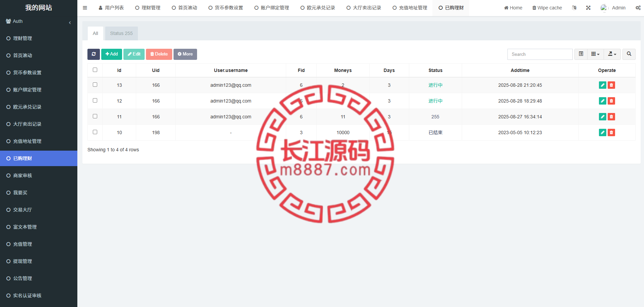Delete the row with Id 12
Screen dimensions: 644x307
click(x=611, y=101)
